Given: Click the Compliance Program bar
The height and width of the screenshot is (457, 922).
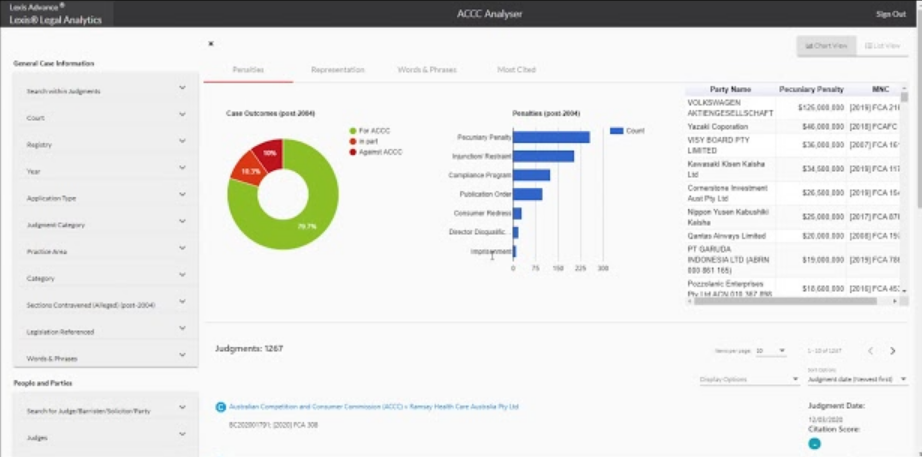Looking at the screenshot, I should 532,175.
